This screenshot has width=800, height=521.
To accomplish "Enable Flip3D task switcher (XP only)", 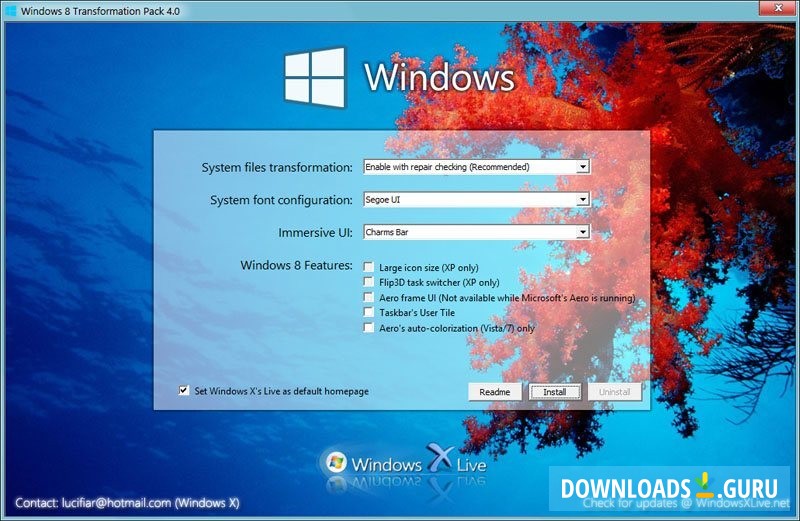I will (368, 282).
